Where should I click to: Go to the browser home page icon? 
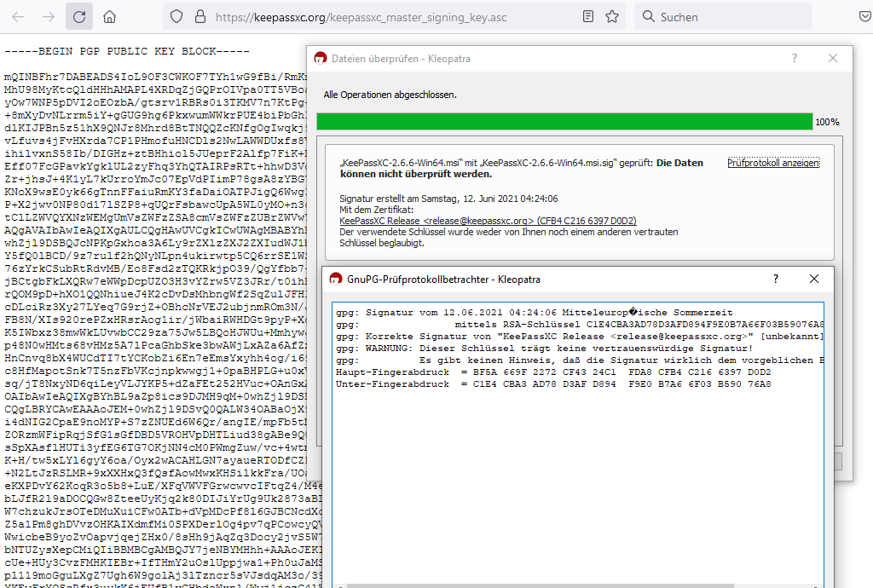[110, 17]
